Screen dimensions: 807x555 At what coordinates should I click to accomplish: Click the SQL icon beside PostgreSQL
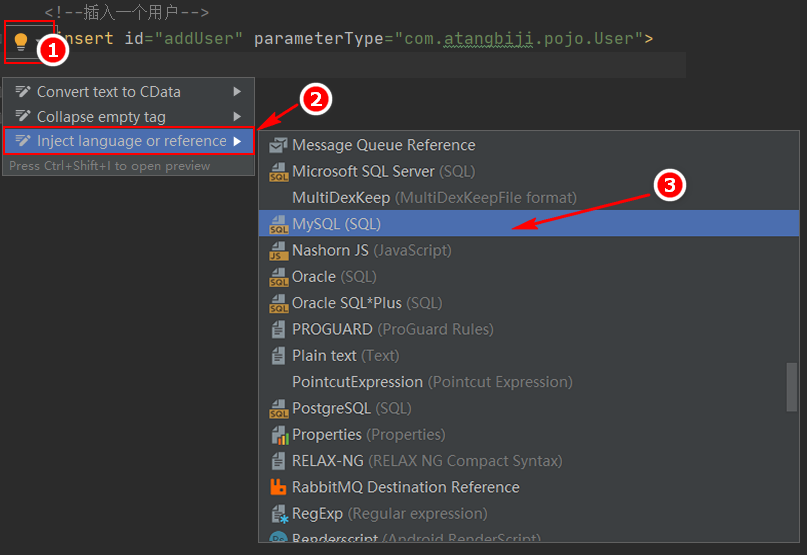pos(278,409)
